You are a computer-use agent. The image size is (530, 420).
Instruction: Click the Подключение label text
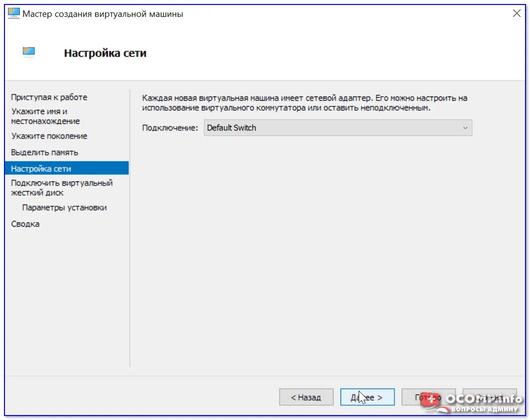point(170,128)
